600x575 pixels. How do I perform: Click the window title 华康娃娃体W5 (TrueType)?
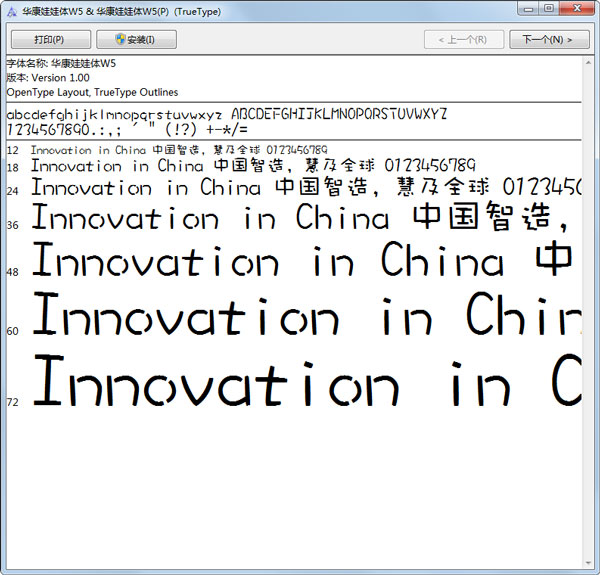tap(121, 11)
